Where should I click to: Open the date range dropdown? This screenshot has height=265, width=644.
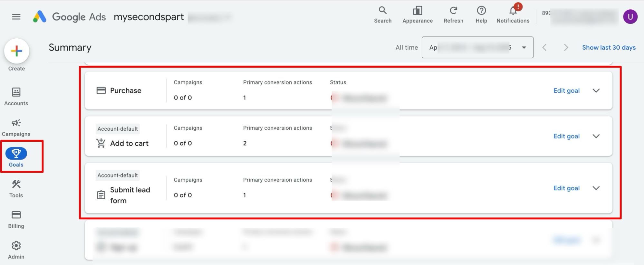477,47
